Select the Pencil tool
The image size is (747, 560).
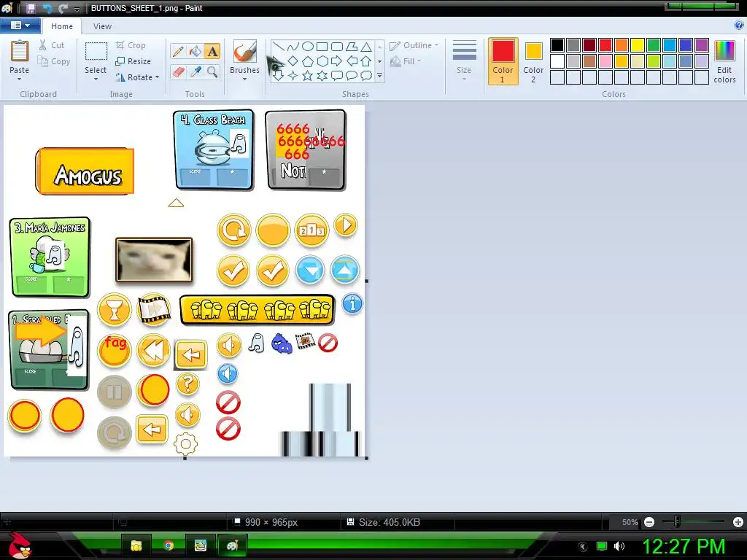click(178, 51)
